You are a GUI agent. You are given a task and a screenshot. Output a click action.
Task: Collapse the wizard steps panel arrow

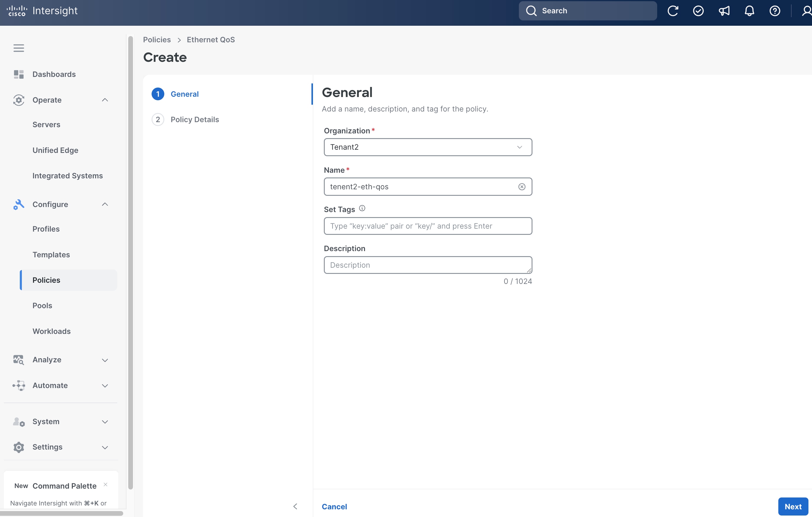click(x=295, y=506)
